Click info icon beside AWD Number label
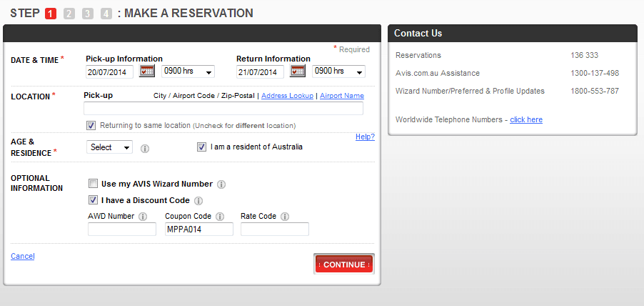This screenshot has height=306, width=644. click(143, 217)
